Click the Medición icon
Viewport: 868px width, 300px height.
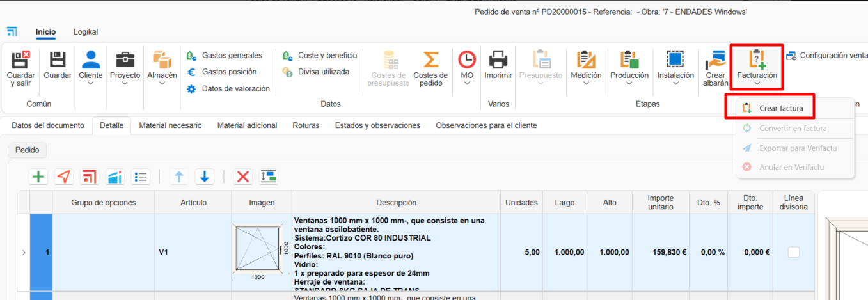(x=585, y=59)
